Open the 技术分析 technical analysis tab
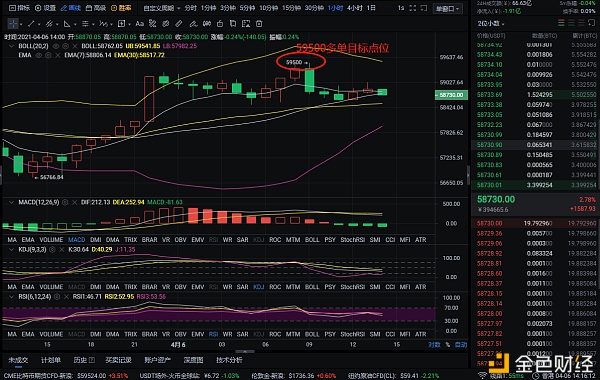The height and width of the screenshot is (380, 600). 229,360
